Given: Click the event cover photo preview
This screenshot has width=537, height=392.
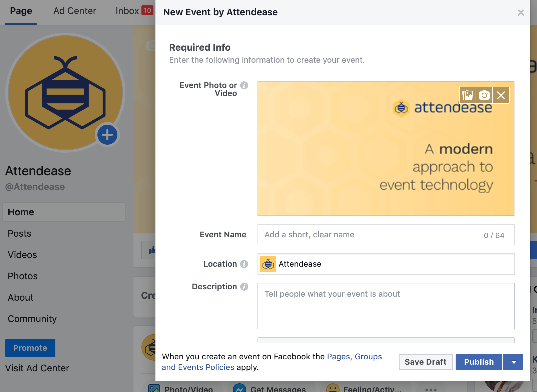Looking at the screenshot, I should tap(386, 149).
